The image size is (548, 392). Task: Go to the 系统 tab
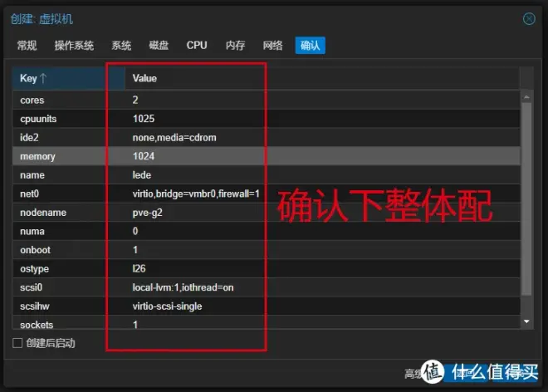pyautogui.click(x=121, y=46)
